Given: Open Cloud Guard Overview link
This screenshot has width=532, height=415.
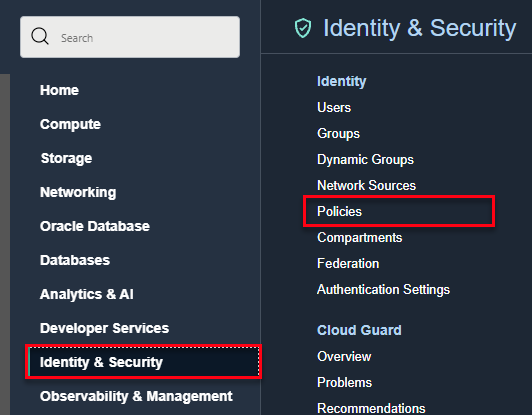Looking at the screenshot, I should pyautogui.click(x=344, y=356).
